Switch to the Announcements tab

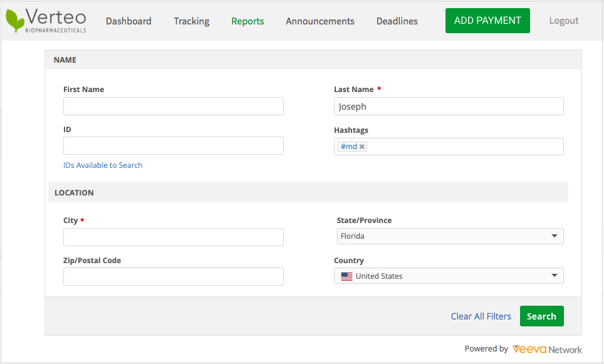(320, 21)
